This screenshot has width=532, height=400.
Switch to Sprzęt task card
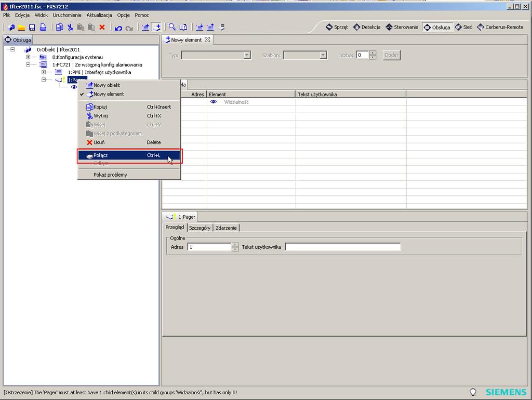click(x=337, y=27)
